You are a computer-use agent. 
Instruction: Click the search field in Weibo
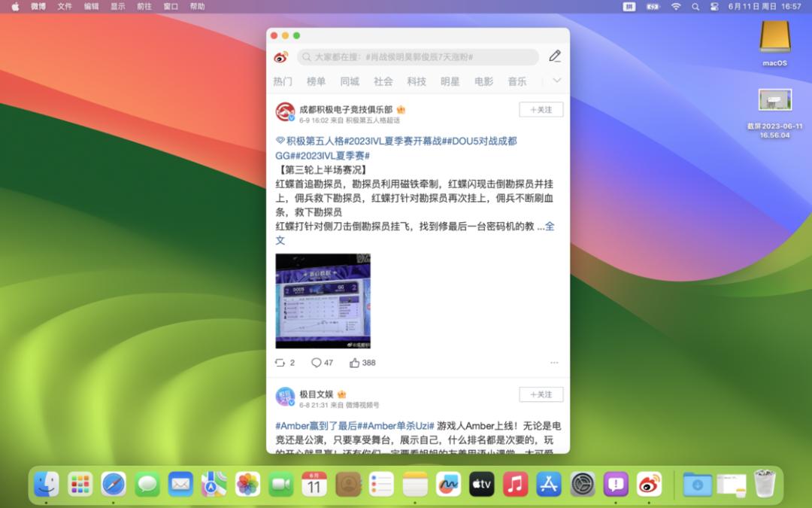(418, 57)
